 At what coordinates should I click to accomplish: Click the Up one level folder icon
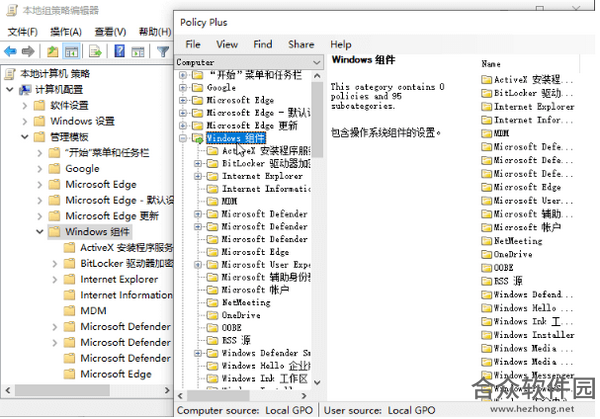coord(52,51)
